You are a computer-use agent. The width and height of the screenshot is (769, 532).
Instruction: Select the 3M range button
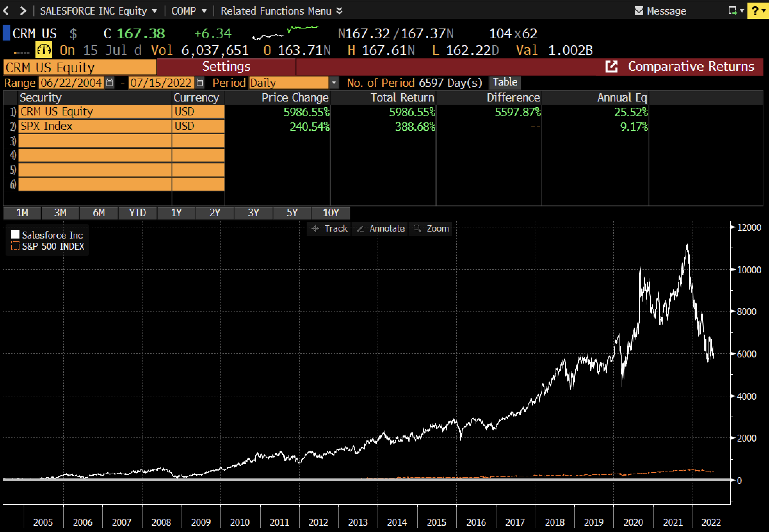(x=60, y=212)
